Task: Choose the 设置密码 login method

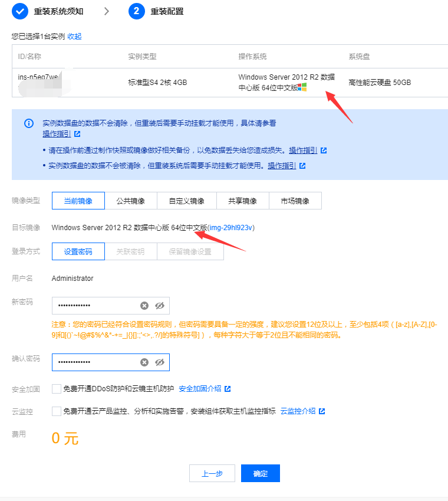Action: (x=78, y=251)
